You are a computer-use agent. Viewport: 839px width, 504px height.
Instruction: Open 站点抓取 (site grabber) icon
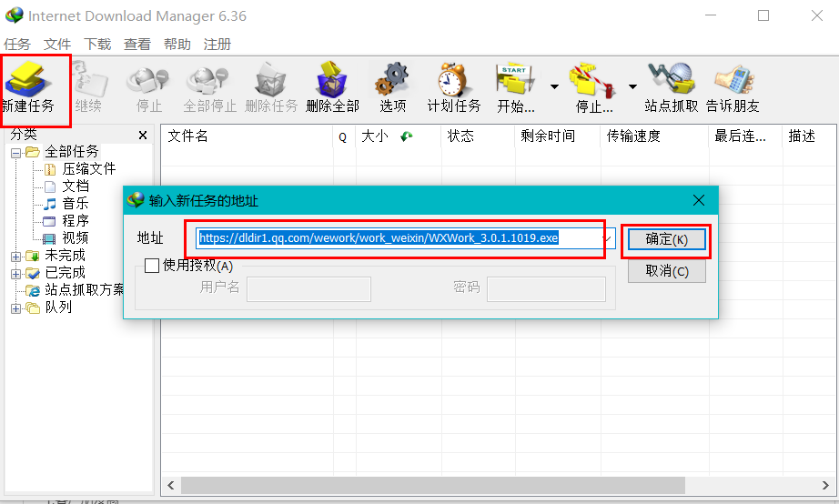(671, 87)
